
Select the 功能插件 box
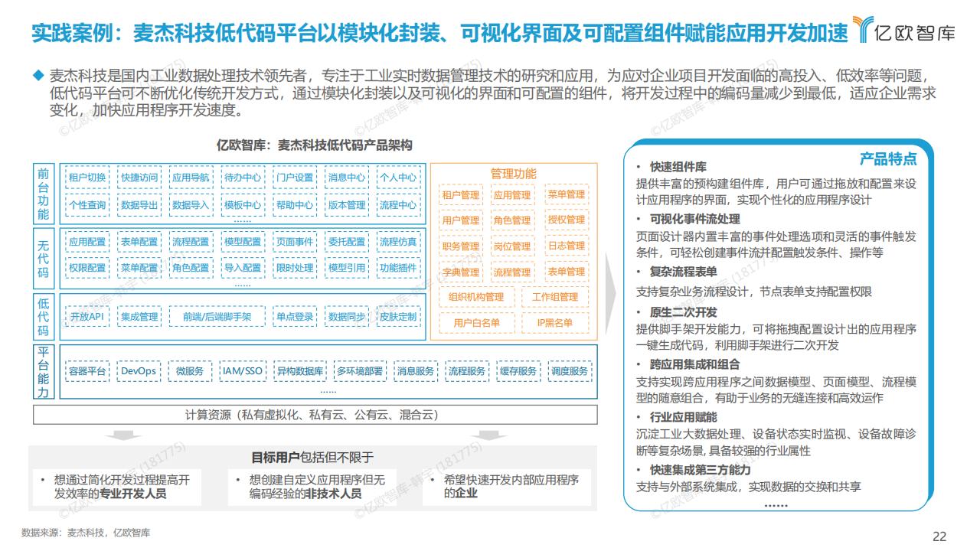398,268
